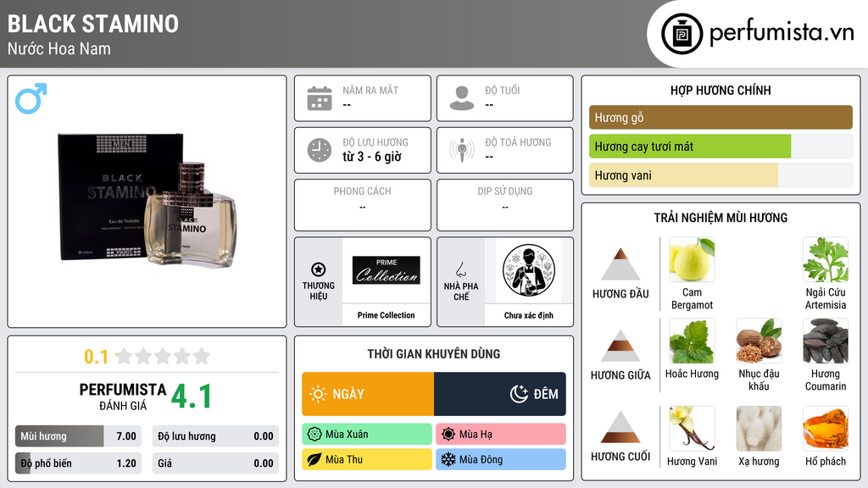Click the Dịp sử dụng info card

505,205
